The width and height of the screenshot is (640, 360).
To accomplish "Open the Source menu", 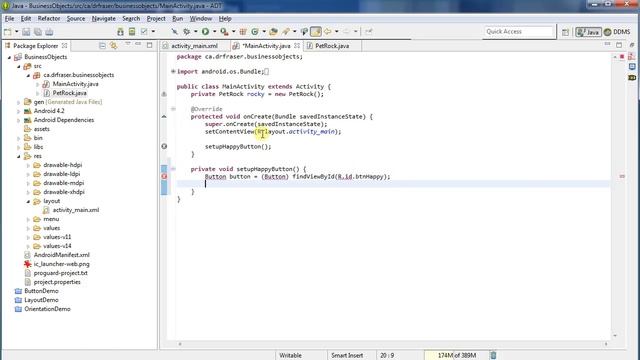I will [x=76, y=19].
